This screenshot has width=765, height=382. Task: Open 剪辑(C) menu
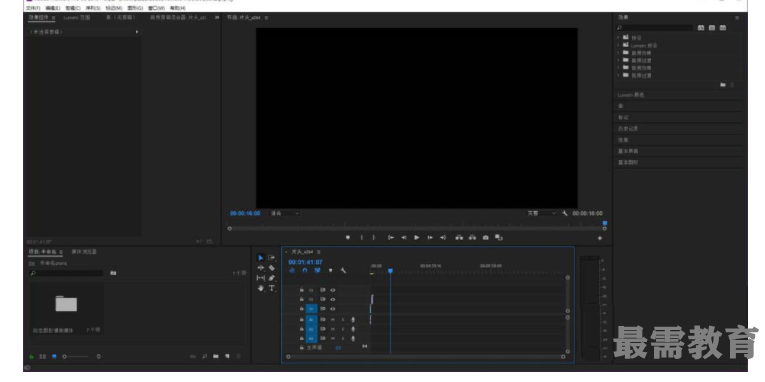coord(73,8)
